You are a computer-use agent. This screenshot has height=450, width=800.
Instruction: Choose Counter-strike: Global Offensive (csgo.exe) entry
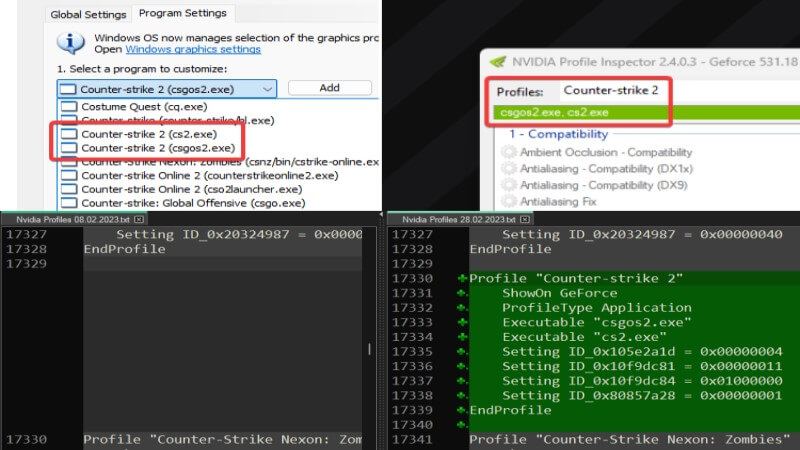click(x=192, y=202)
